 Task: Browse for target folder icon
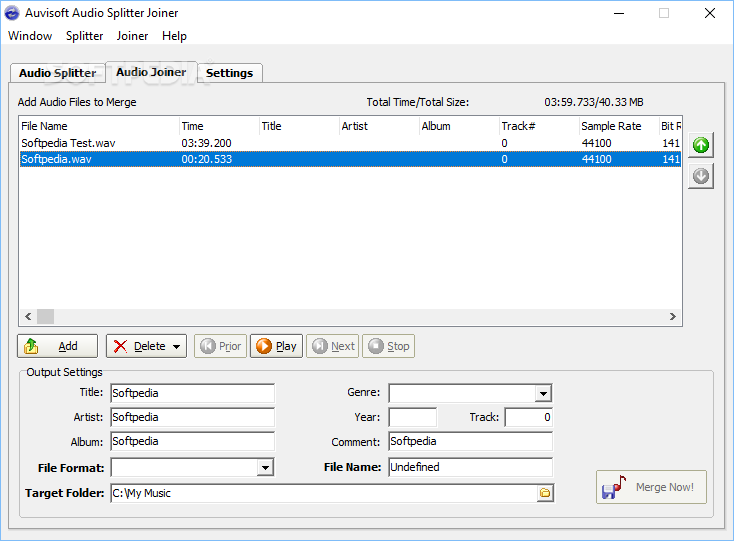coord(545,493)
